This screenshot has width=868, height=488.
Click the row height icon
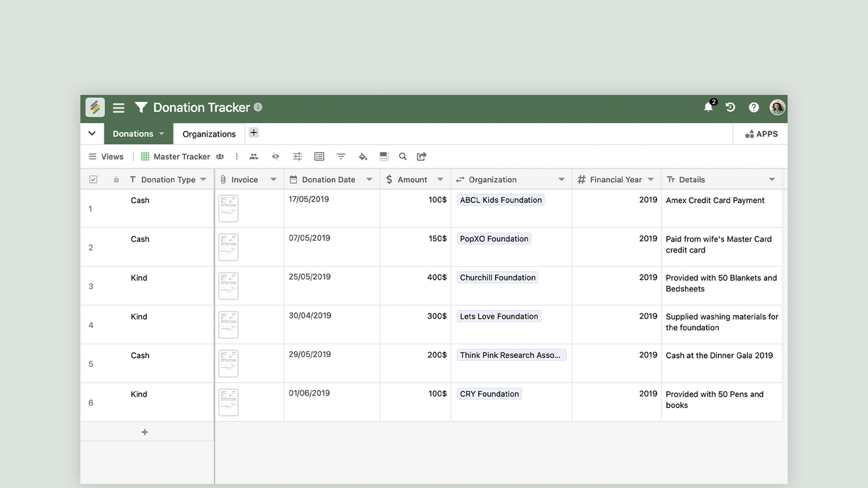[384, 157]
